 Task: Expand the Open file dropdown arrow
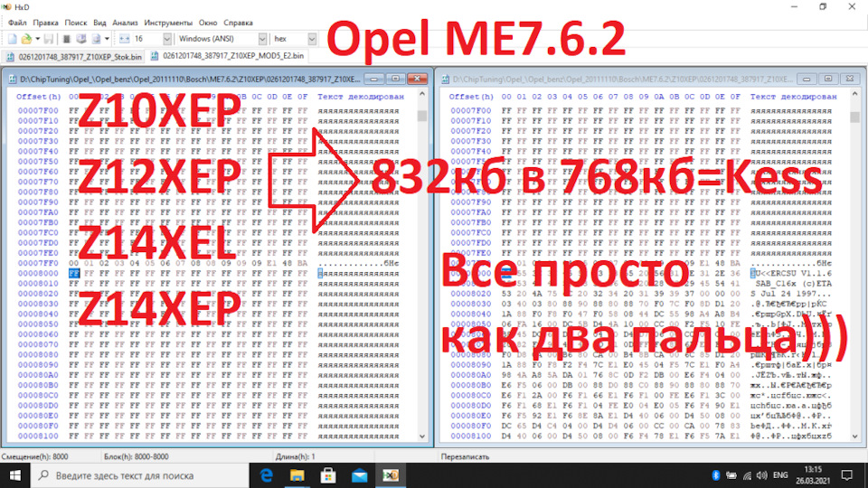[x=37, y=39]
